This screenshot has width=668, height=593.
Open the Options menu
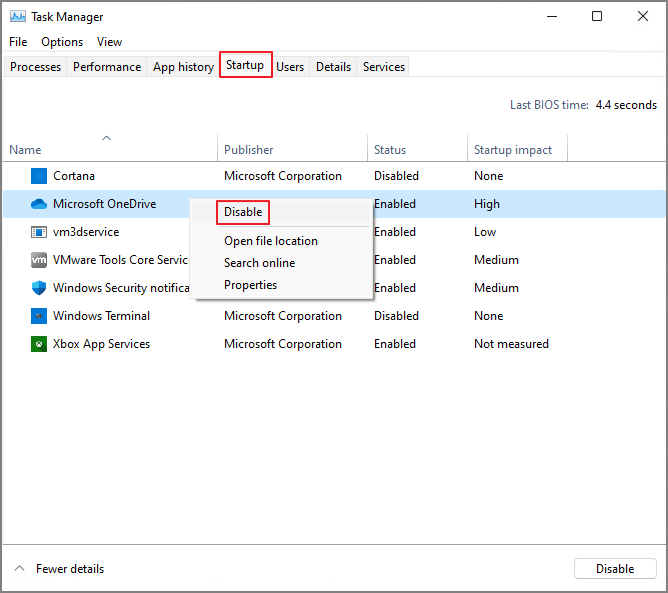coord(62,42)
